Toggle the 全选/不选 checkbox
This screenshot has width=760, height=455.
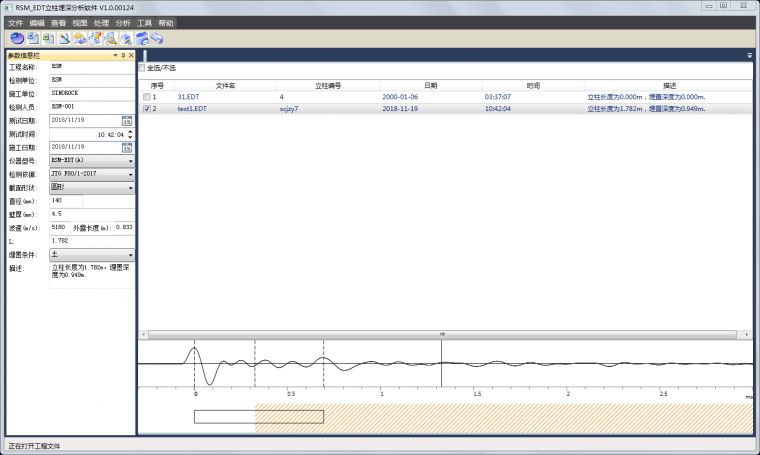[142, 68]
